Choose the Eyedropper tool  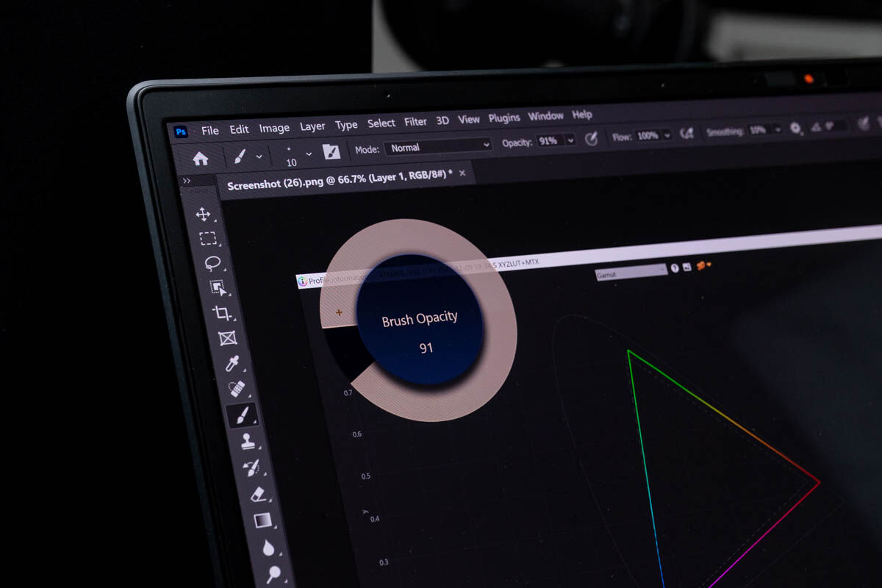[x=232, y=362]
